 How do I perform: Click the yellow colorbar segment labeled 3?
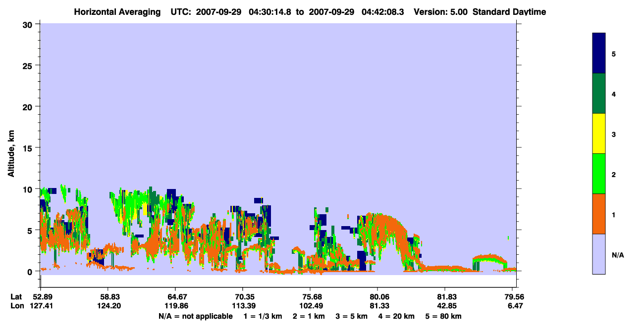599,134
